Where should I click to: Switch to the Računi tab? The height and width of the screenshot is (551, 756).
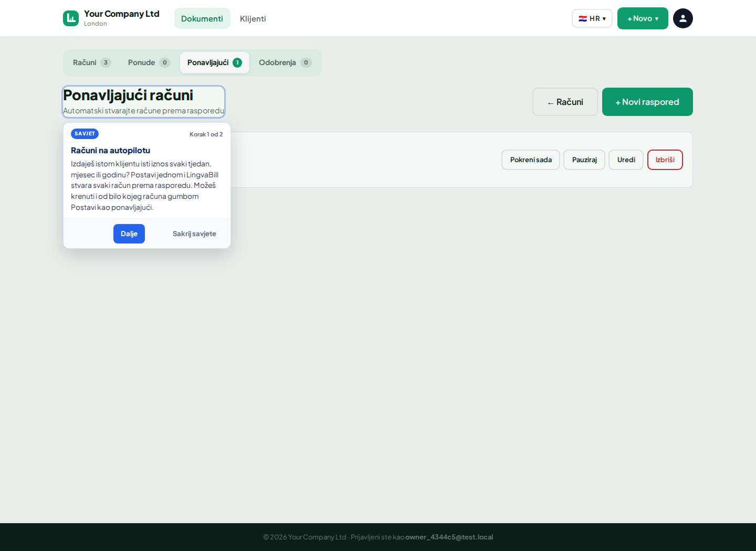click(92, 62)
